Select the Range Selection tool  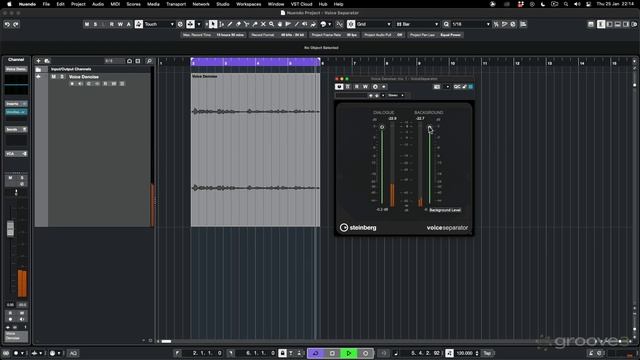click(222, 24)
